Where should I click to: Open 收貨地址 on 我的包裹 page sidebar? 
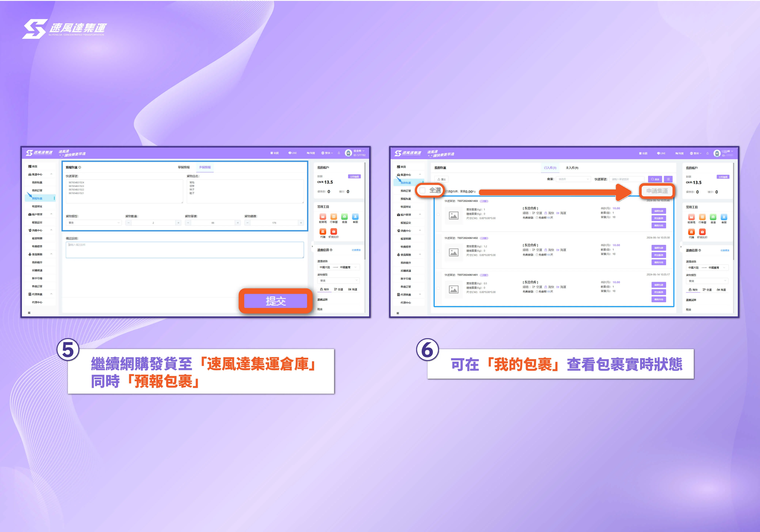[x=406, y=207]
